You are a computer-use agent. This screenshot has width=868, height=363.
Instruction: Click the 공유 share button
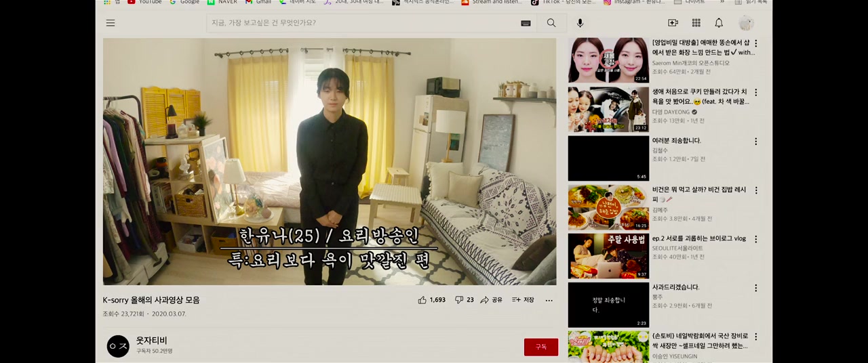point(492,300)
